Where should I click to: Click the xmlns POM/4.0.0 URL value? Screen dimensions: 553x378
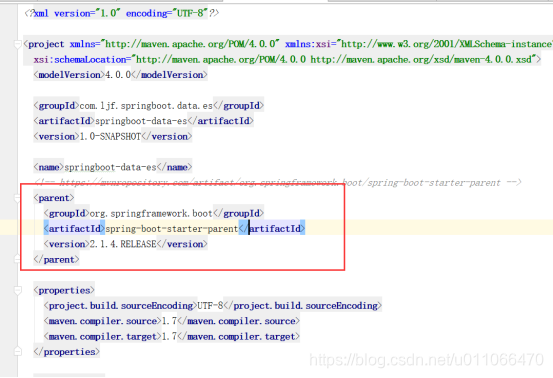pyautogui.click(x=190, y=44)
